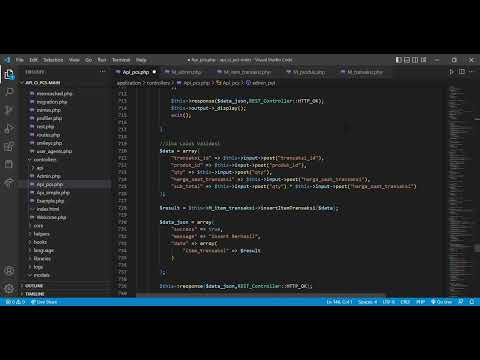Expand the libraries folder
The width and height of the screenshot is (480, 360).
point(42,259)
